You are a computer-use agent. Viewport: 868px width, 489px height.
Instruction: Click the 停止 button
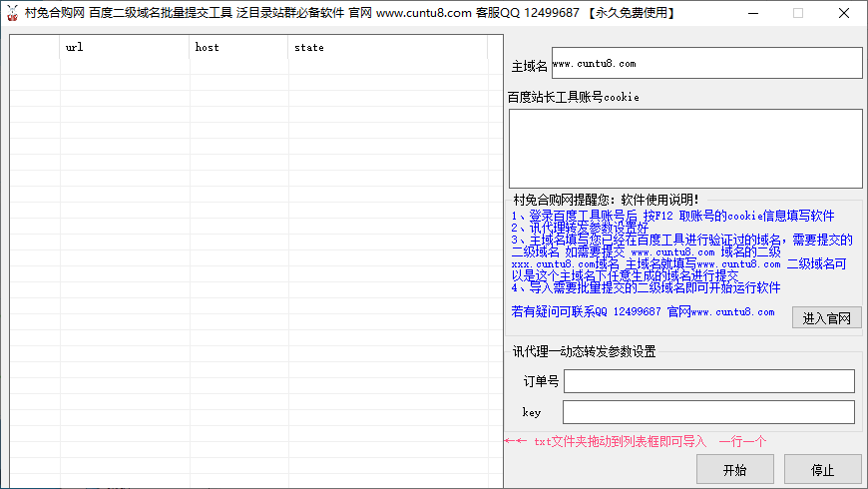(823, 470)
